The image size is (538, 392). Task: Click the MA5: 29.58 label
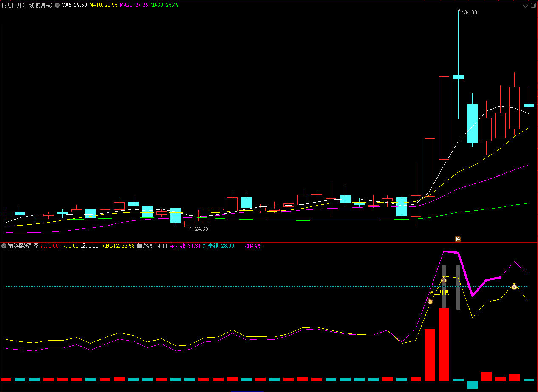(x=74, y=5)
